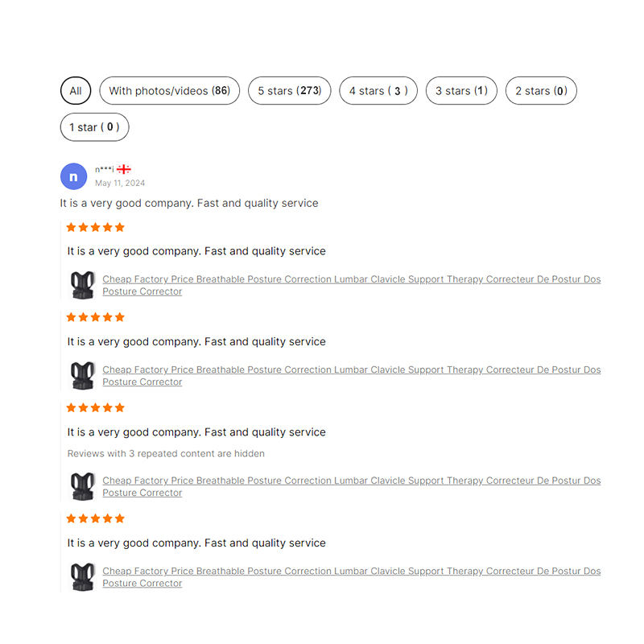Click the second review's five-star rating
The image size is (644, 644).
point(95,317)
